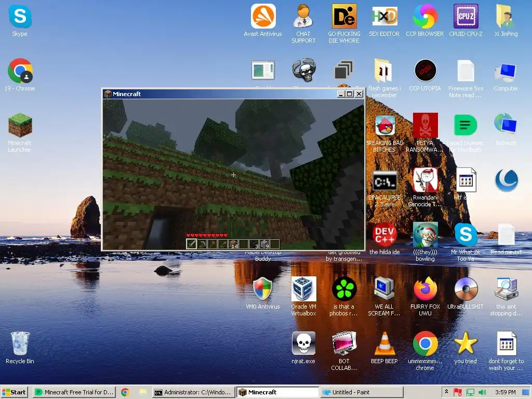Open the FURRY FOX UWU Firefox icon
The height and width of the screenshot is (399, 532).
coord(425,297)
